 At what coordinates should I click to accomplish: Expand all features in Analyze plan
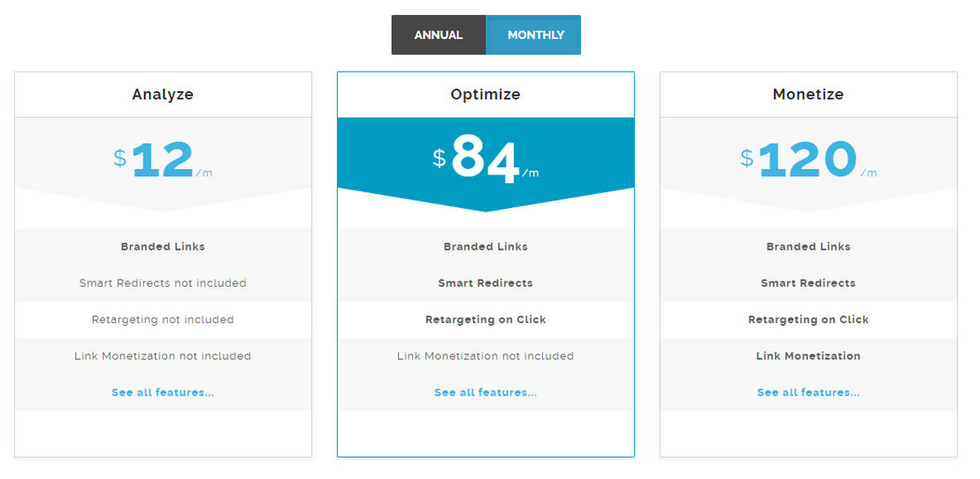(x=163, y=392)
